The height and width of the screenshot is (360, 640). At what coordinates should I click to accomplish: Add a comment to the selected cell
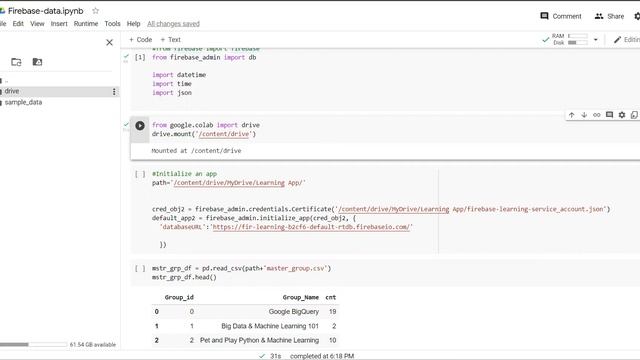coord(609,115)
